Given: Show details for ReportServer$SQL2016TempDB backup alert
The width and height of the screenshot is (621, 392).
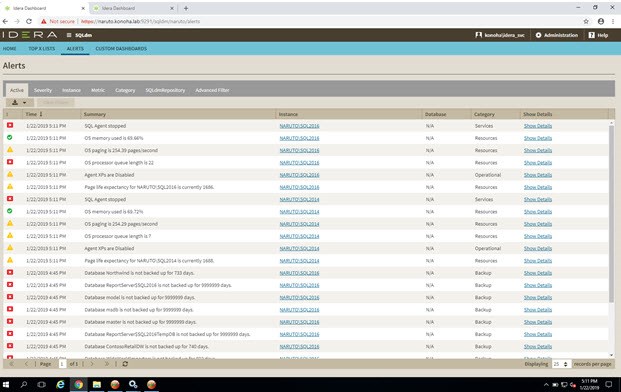Looking at the screenshot, I should pyautogui.click(x=538, y=334).
